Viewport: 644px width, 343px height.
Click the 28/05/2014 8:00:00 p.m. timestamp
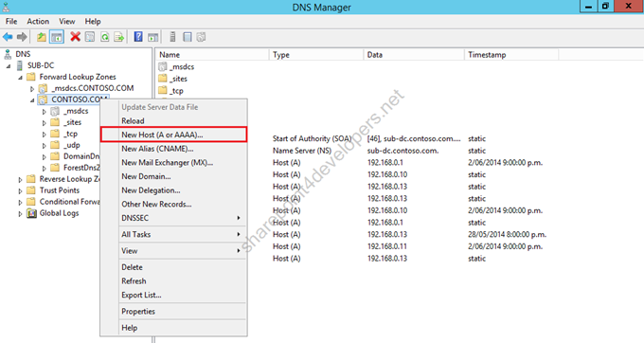point(507,235)
